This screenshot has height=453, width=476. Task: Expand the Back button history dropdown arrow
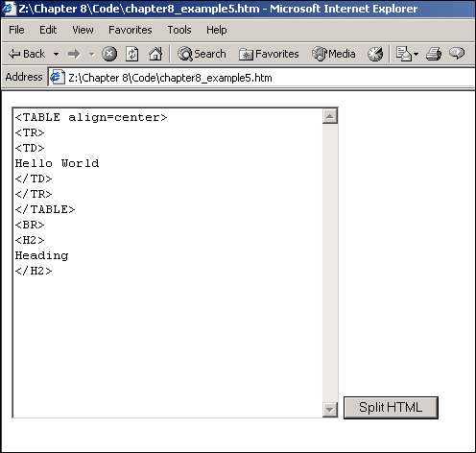point(56,54)
